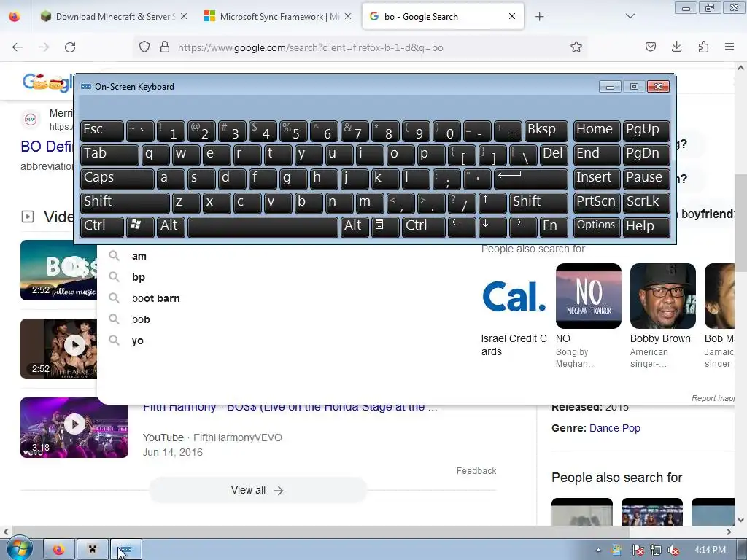Click the Esc key on On-Screen Keyboard
This screenshot has height=560, width=747.
(x=102, y=131)
